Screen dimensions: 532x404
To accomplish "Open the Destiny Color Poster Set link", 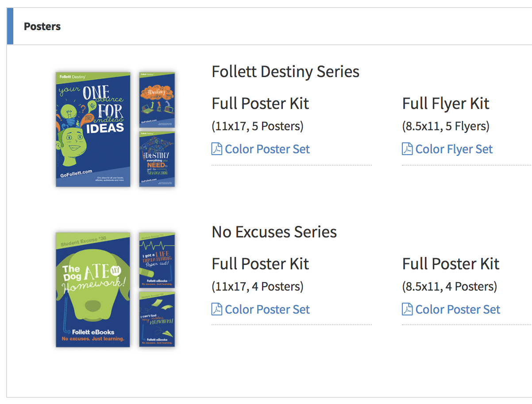I will pyautogui.click(x=267, y=149).
